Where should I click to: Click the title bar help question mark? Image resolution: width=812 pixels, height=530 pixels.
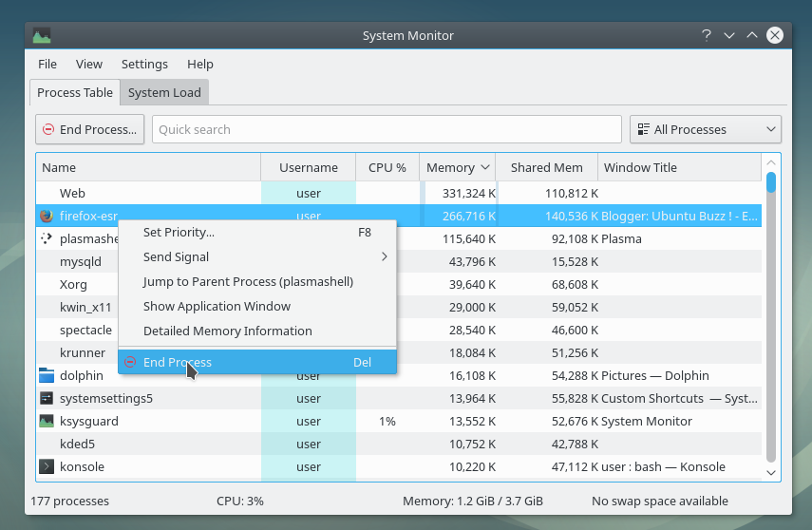coord(707,36)
